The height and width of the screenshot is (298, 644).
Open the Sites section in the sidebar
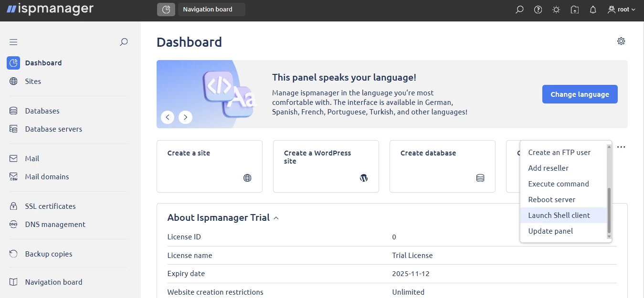(x=33, y=81)
